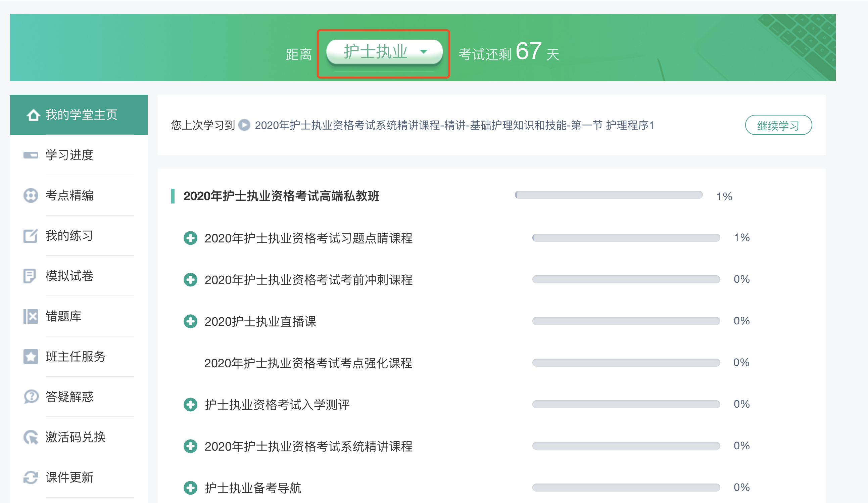Click the 我的练习 pencil edit icon

coord(31,236)
